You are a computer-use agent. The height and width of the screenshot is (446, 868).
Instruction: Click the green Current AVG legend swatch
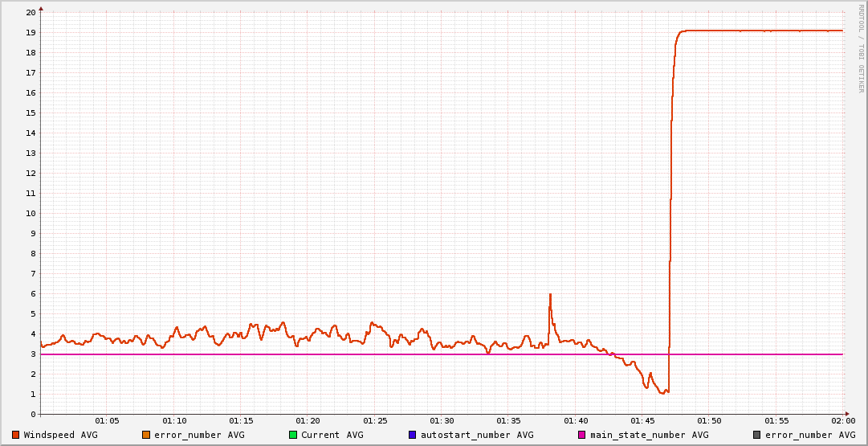coord(293,435)
